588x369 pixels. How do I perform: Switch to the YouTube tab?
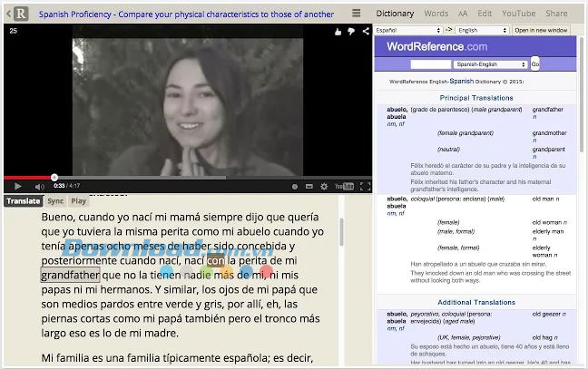point(518,14)
